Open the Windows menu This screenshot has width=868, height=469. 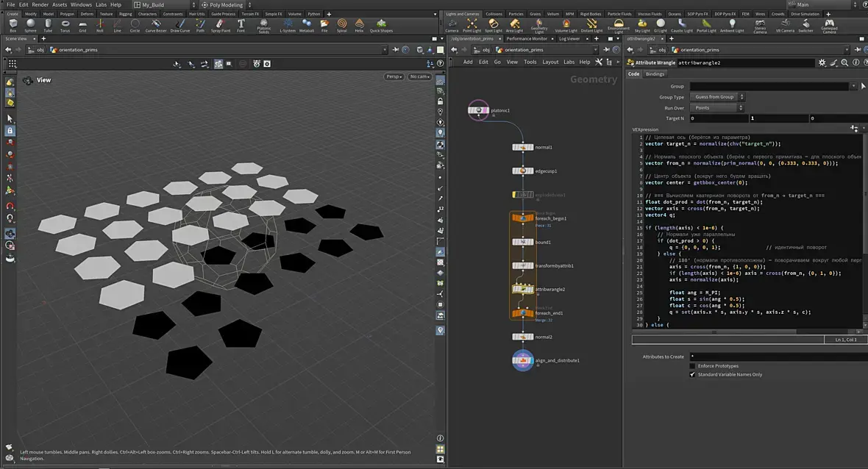click(81, 4)
